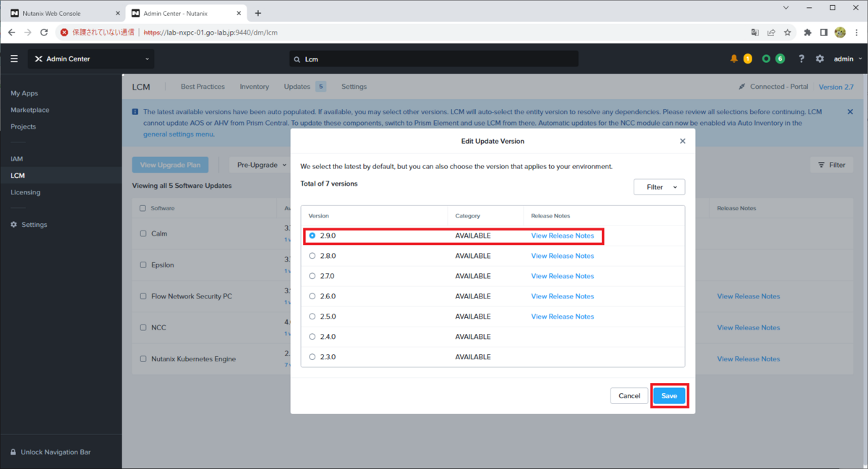Open the hamburger navigation menu
This screenshot has height=469, width=868.
pos(14,59)
